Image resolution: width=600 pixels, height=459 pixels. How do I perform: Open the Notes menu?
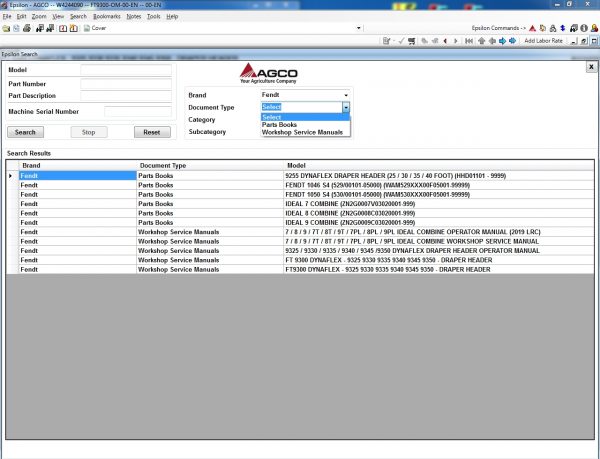coord(134,16)
